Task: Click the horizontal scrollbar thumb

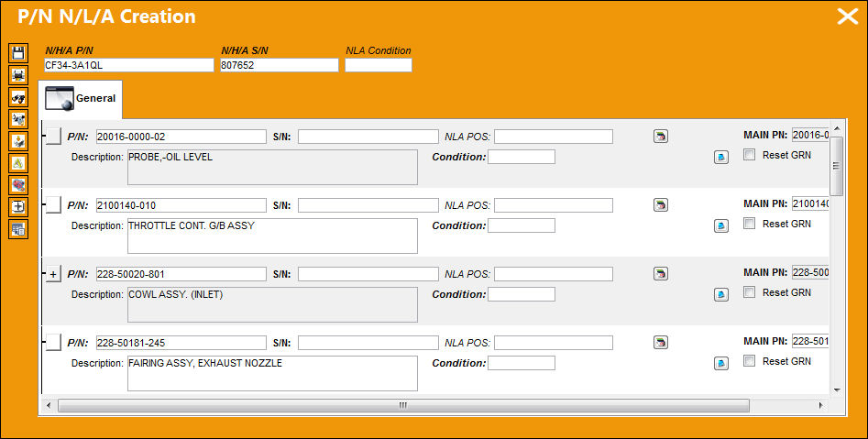Action: (x=403, y=405)
